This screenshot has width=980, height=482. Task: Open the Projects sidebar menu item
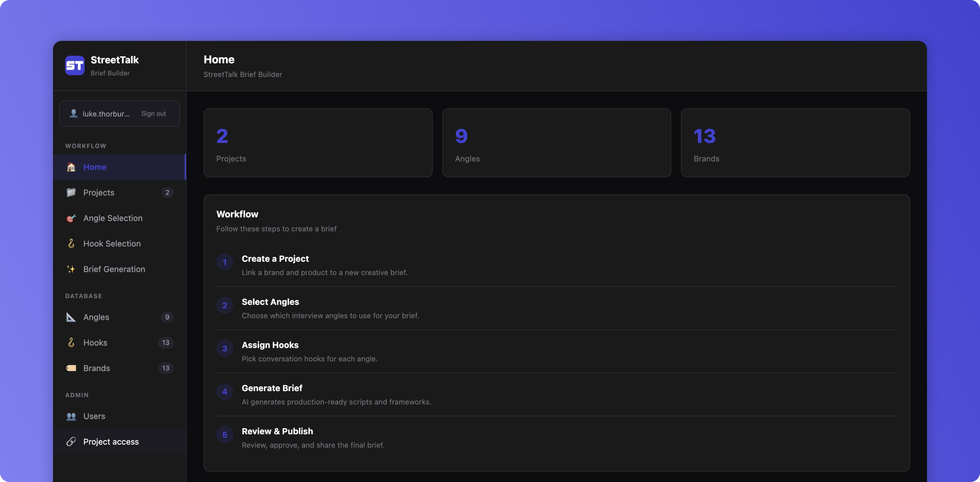[x=99, y=193]
